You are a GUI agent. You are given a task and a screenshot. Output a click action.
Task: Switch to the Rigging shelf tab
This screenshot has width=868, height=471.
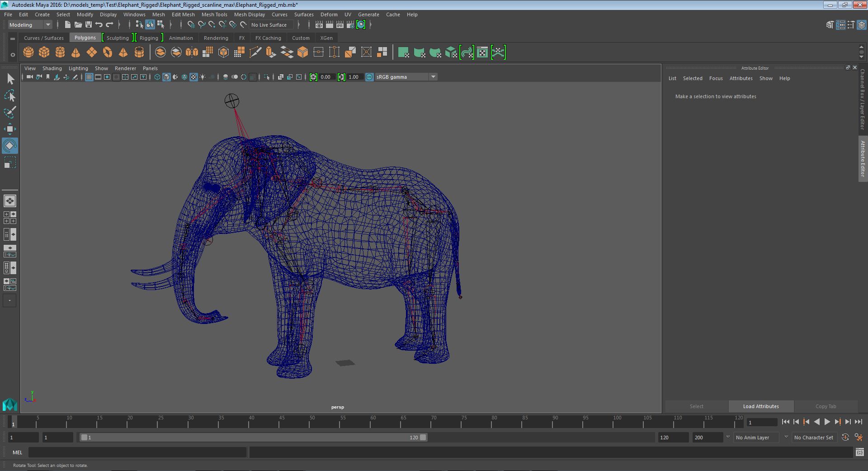point(149,38)
